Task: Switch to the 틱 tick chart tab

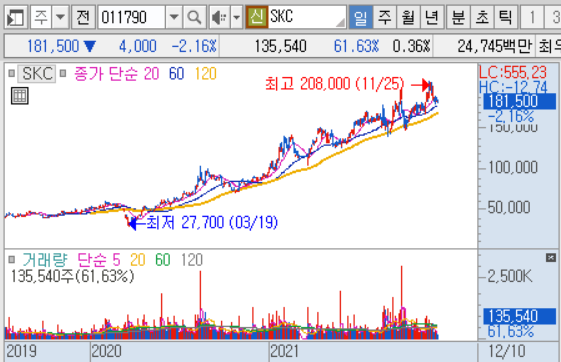Action: [x=506, y=17]
